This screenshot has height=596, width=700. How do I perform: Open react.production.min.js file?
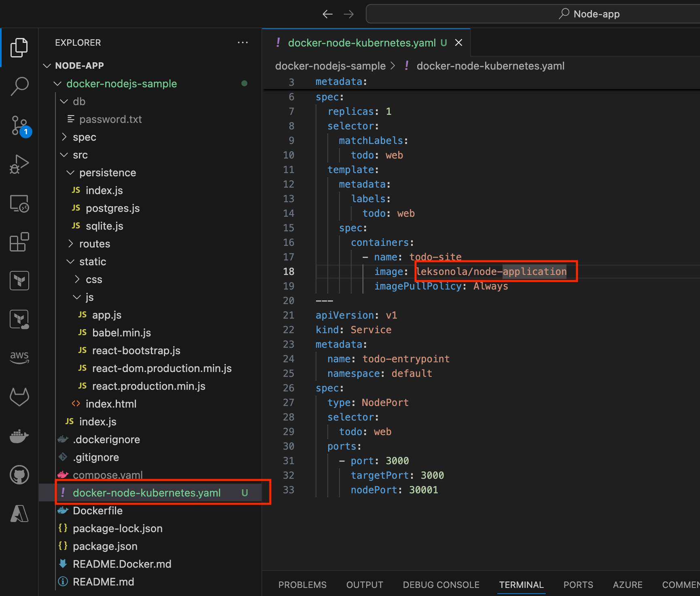click(x=148, y=386)
